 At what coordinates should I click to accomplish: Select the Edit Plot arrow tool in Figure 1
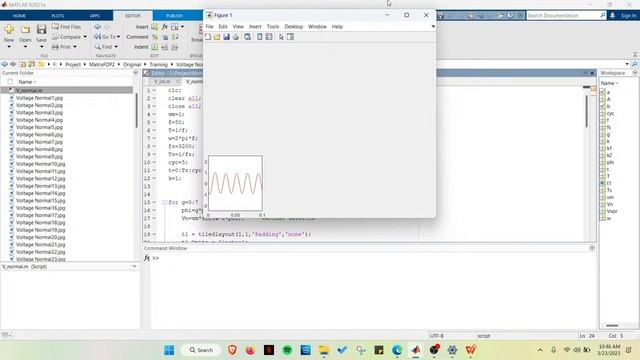click(x=281, y=37)
